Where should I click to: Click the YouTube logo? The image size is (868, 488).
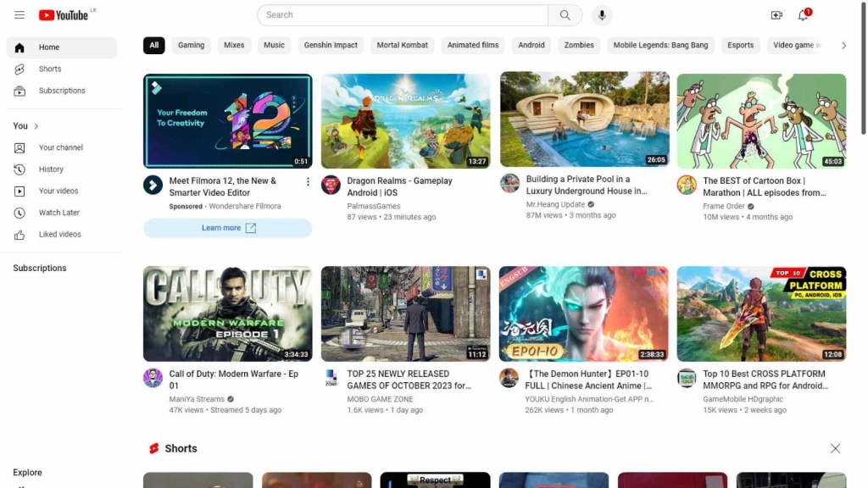tap(64, 15)
